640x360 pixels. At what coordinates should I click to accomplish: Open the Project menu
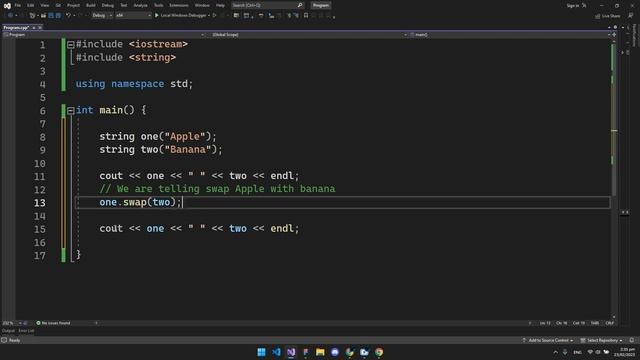(x=73, y=5)
